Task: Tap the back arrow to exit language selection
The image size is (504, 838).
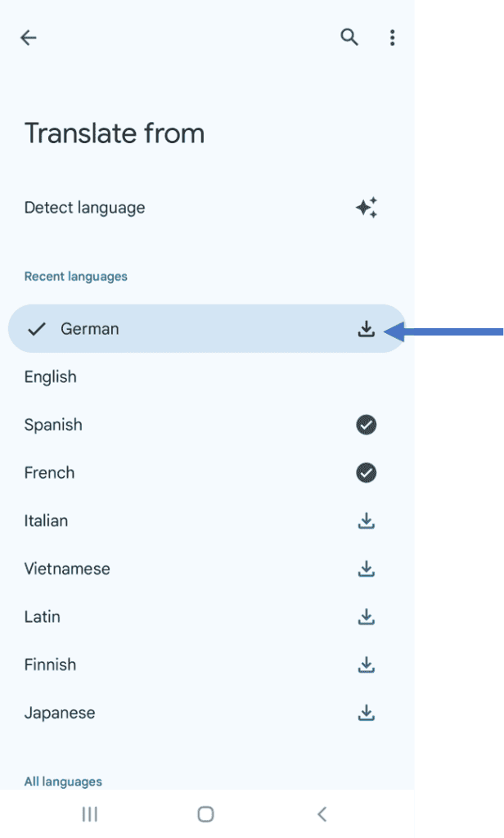Action: point(29,38)
